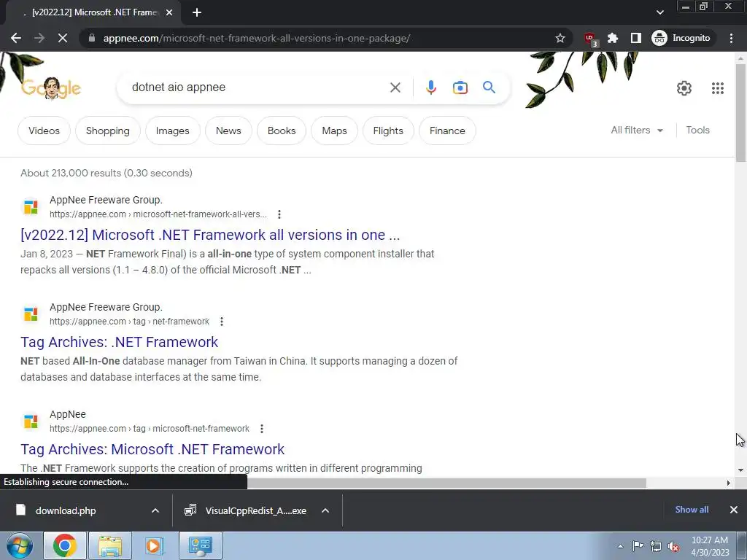Open the Chrome three-dot menu

[x=731, y=38]
